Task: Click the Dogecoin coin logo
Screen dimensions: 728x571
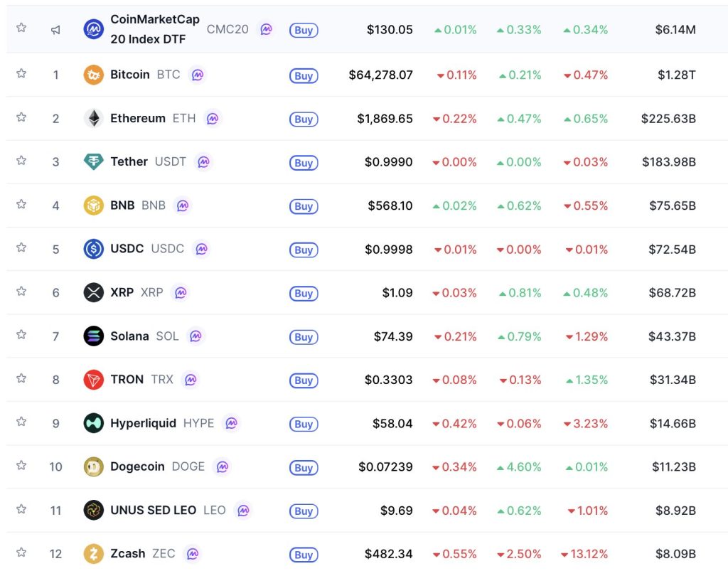Action: pos(93,466)
